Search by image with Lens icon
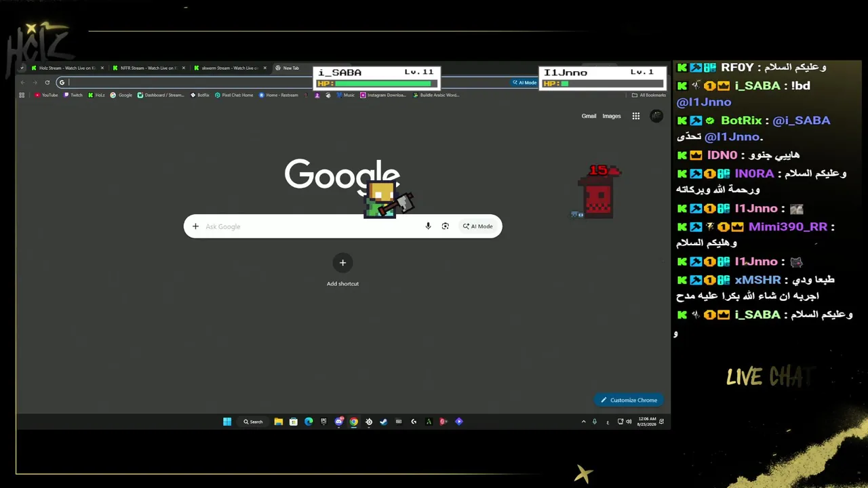Screen dimensions: 868x488 pos(446,226)
